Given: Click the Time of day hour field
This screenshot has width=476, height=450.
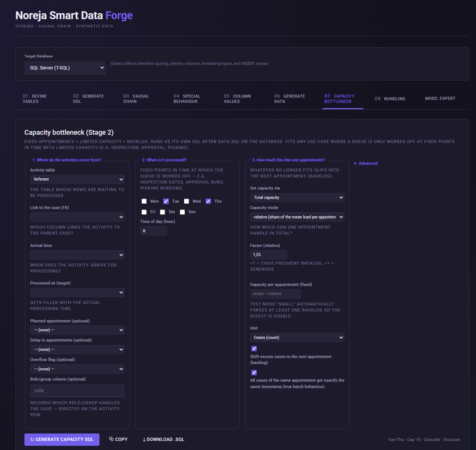Looking at the screenshot, I should coord(154,231).
